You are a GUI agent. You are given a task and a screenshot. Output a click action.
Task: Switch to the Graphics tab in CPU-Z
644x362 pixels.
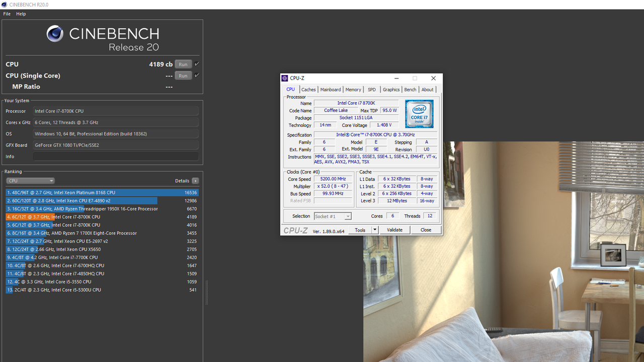pos(391,90)
